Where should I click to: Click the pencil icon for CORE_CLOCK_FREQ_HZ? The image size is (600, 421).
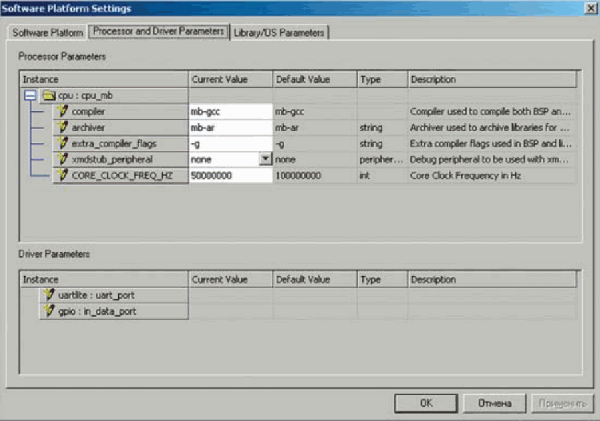pos(63,176)
